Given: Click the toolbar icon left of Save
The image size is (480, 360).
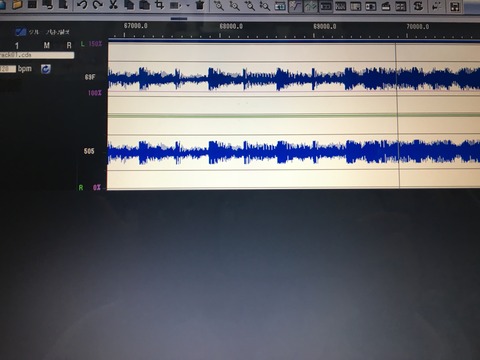Looking at the screenshot, I should pos(437,6).
